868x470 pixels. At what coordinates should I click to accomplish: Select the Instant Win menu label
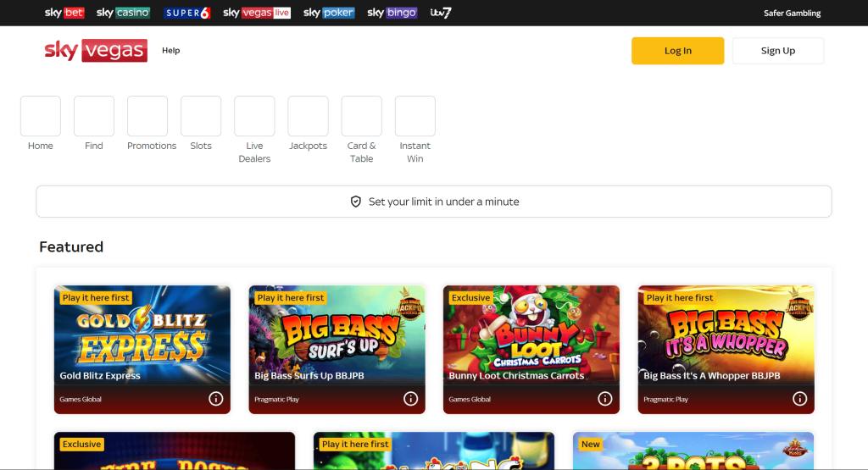[415, 152]
